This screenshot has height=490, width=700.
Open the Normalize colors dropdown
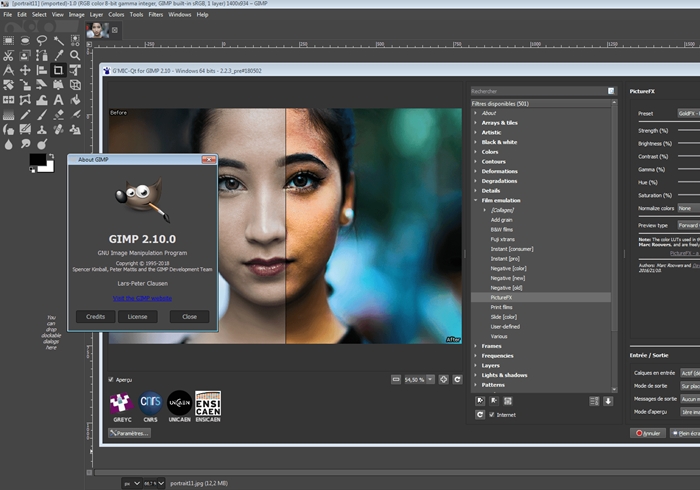click(x=688, y=208)
